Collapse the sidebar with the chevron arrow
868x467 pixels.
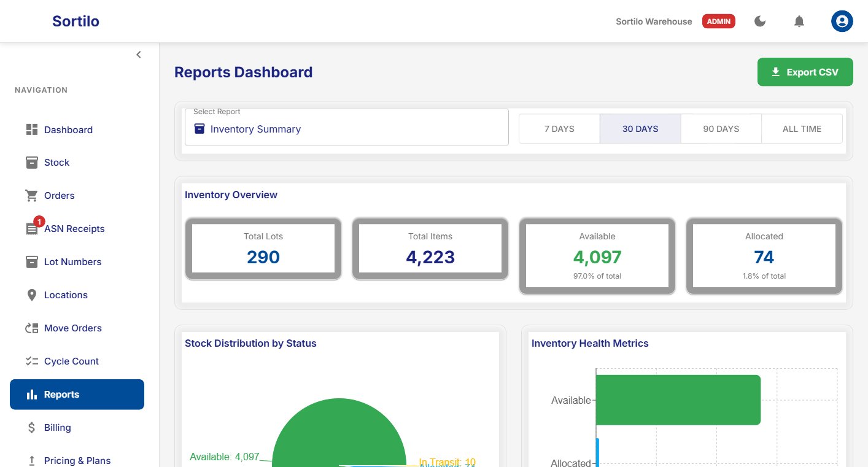coord(139,55)
